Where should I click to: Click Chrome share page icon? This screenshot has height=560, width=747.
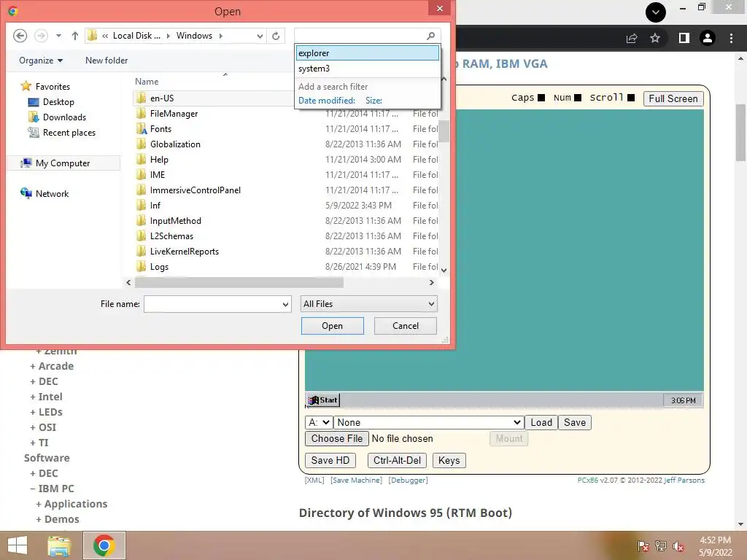[x=632, y=38]
